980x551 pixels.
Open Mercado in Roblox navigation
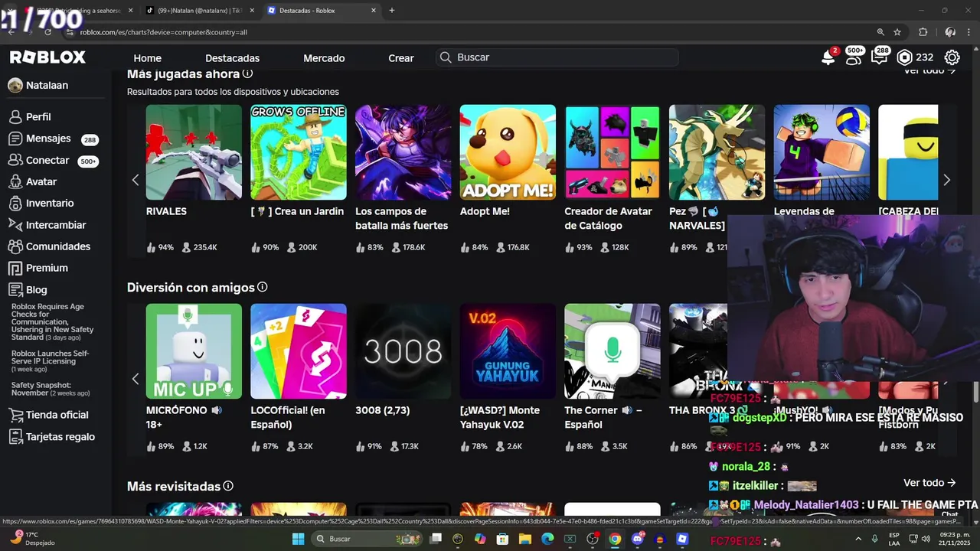[x=324, y=58]
